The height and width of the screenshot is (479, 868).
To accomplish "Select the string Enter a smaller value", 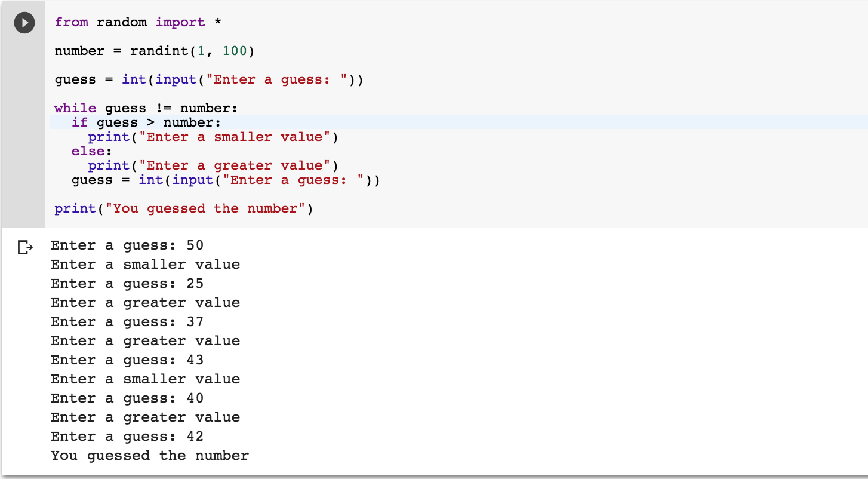I will [236, 137].
